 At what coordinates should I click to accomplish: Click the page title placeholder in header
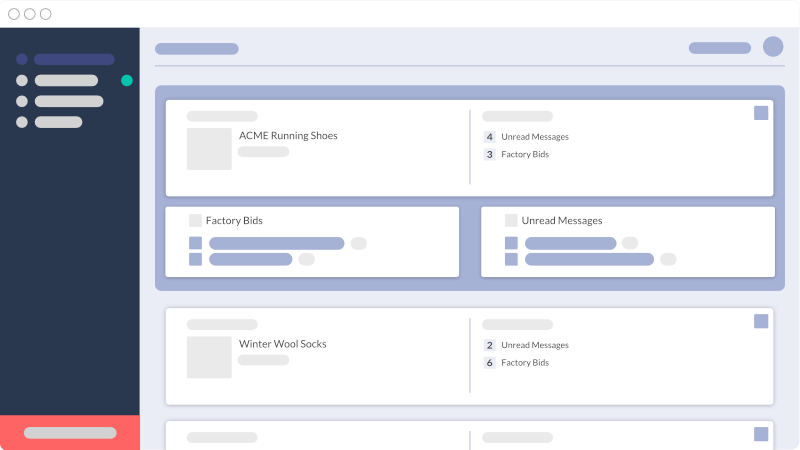197,48
